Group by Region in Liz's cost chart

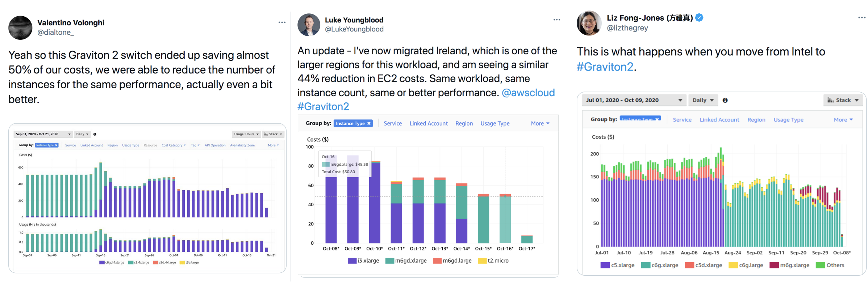pos(756,120)
